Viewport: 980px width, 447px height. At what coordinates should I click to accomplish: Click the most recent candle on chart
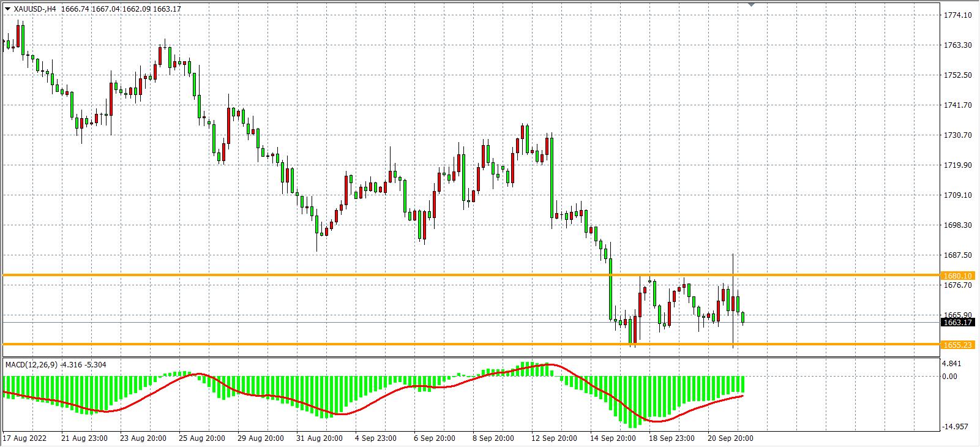click(743, 317)
